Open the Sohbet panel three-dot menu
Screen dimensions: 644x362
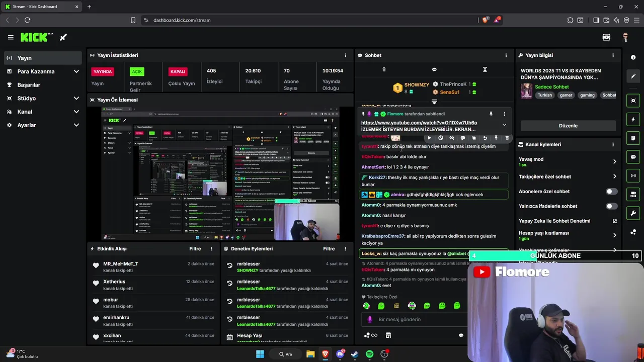coord(506,55)
